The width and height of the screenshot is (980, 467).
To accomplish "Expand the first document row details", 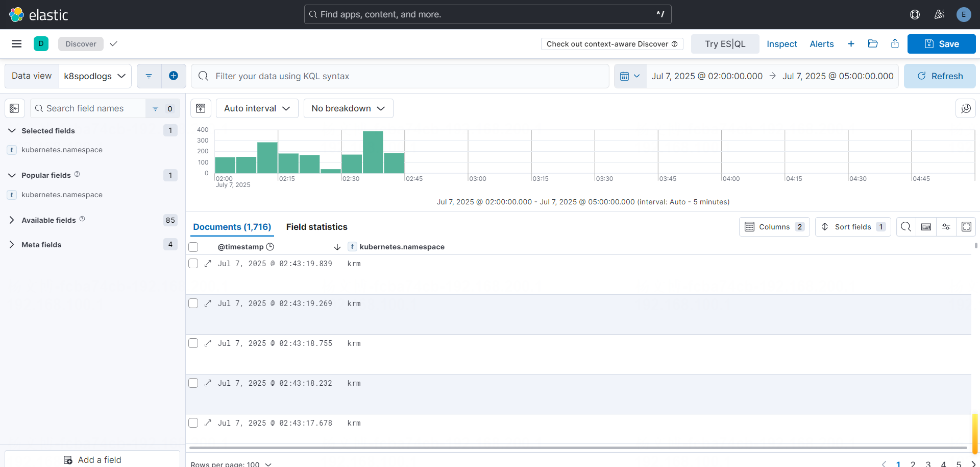I will coord(208,264).
